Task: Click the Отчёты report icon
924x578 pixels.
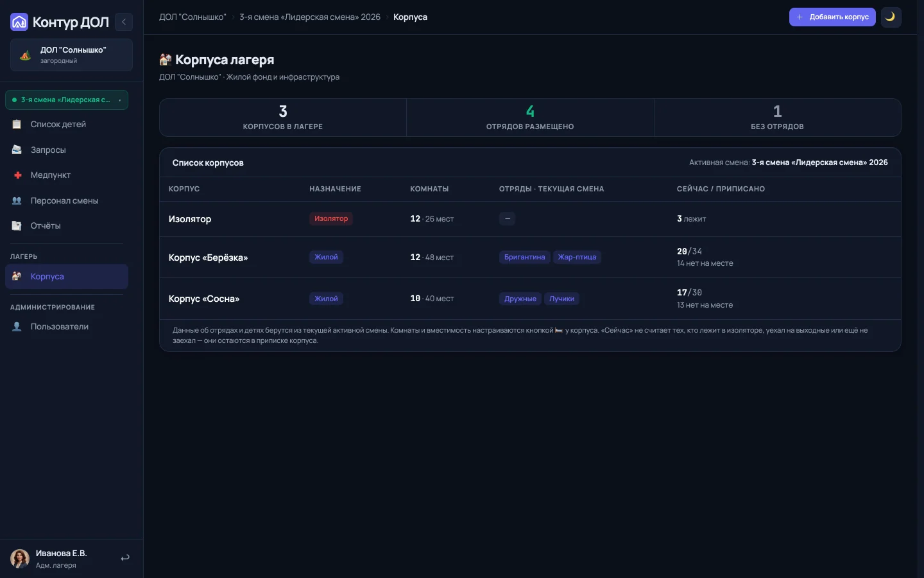Action: click(17, 225)
